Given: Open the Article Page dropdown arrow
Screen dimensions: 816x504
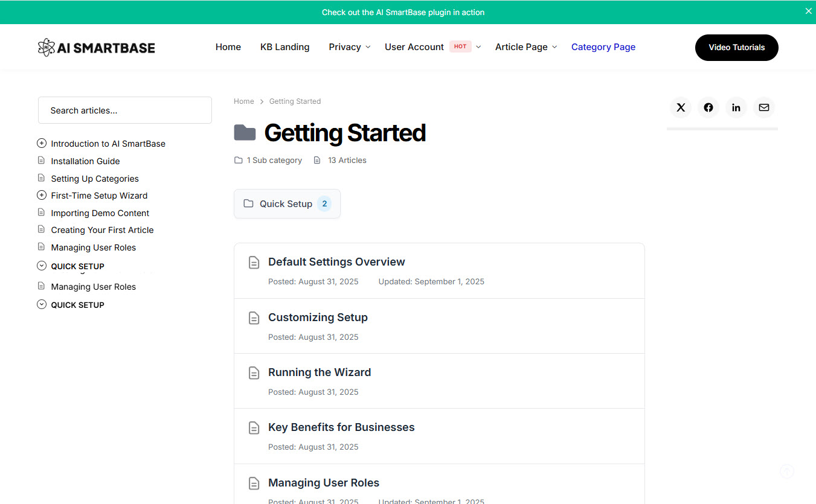Looking at the screenshot, I should point(554,47).
